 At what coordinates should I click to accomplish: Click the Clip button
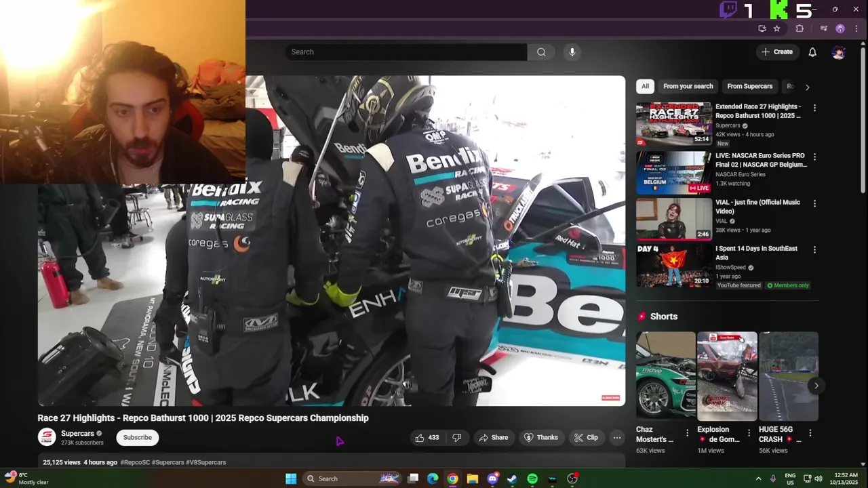point(586,438)
